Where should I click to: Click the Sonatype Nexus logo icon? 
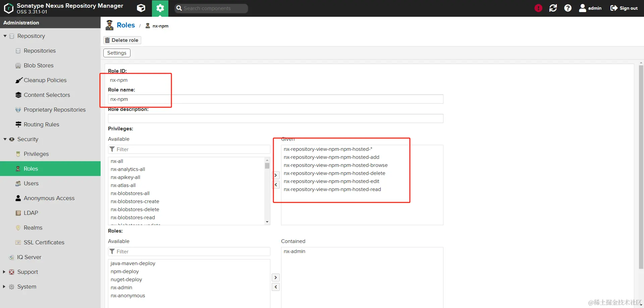[8, 8]
